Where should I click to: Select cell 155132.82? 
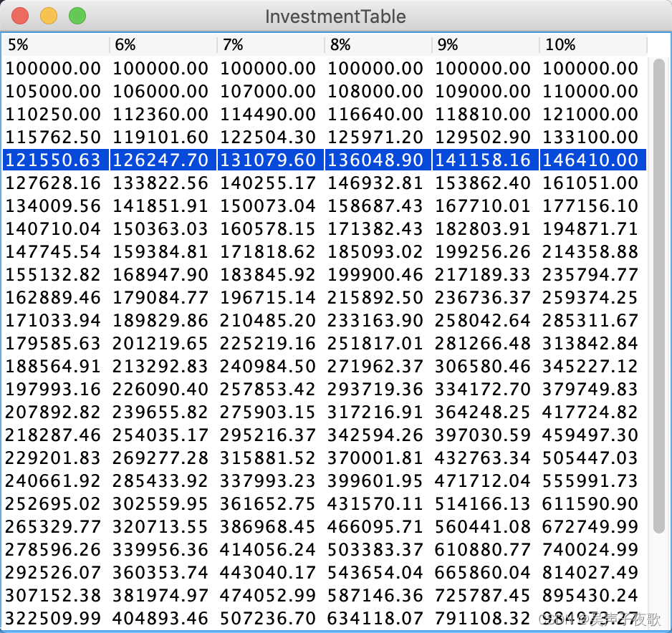coord(56,274)
